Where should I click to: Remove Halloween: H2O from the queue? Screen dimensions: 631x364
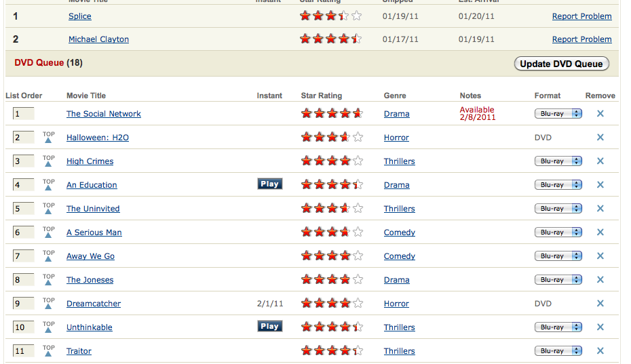(600, 138)
